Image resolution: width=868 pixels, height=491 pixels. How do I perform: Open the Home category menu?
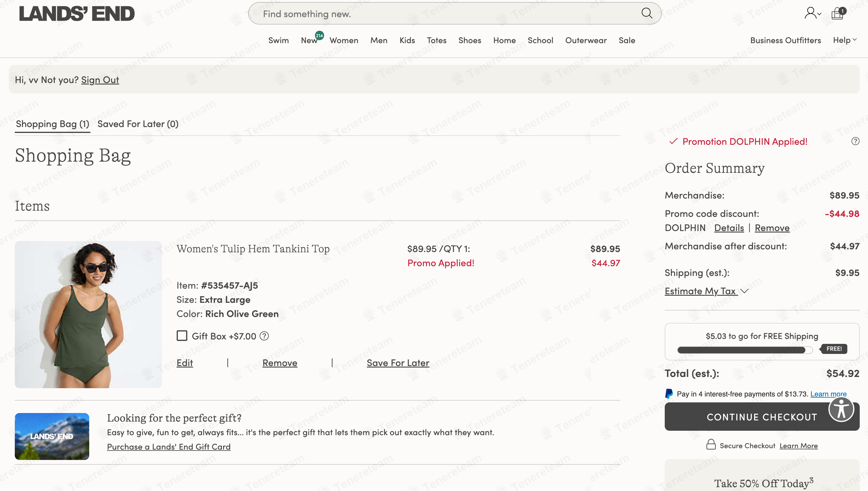click(504, 40)
